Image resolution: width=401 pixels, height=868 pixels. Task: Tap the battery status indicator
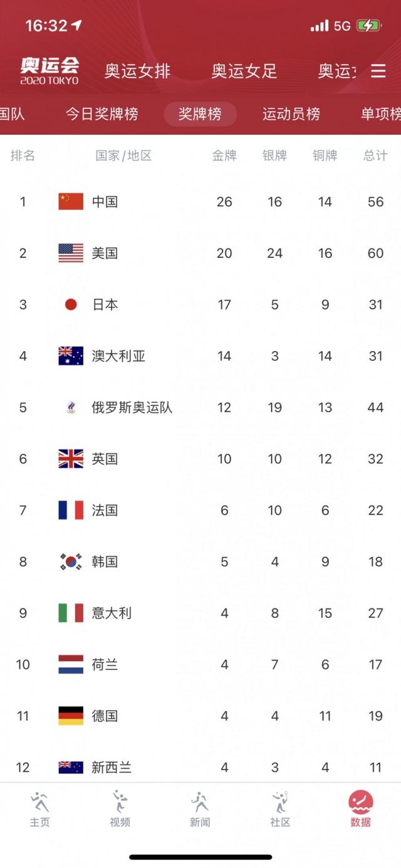pos(368,26)
